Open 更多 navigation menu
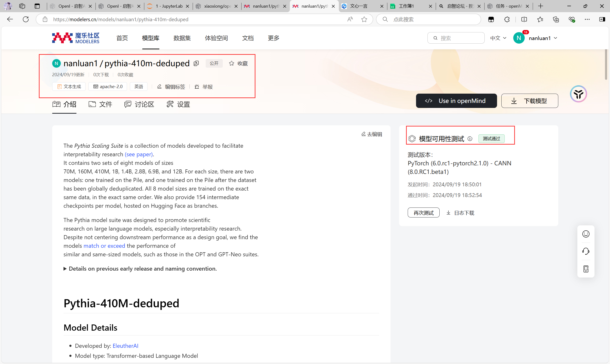 pos(274,38)
